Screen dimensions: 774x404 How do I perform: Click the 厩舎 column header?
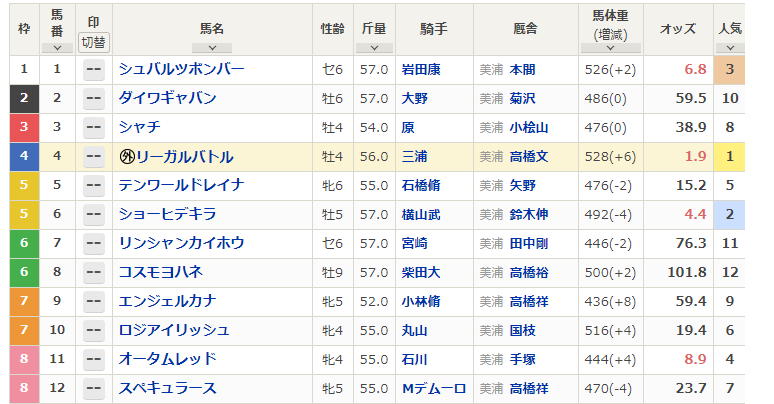[525, 29]
